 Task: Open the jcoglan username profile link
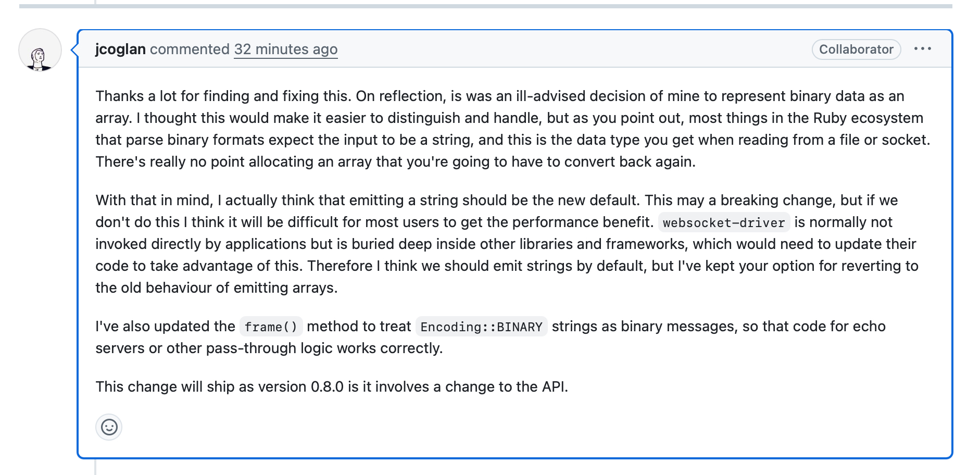pos(120,49)
